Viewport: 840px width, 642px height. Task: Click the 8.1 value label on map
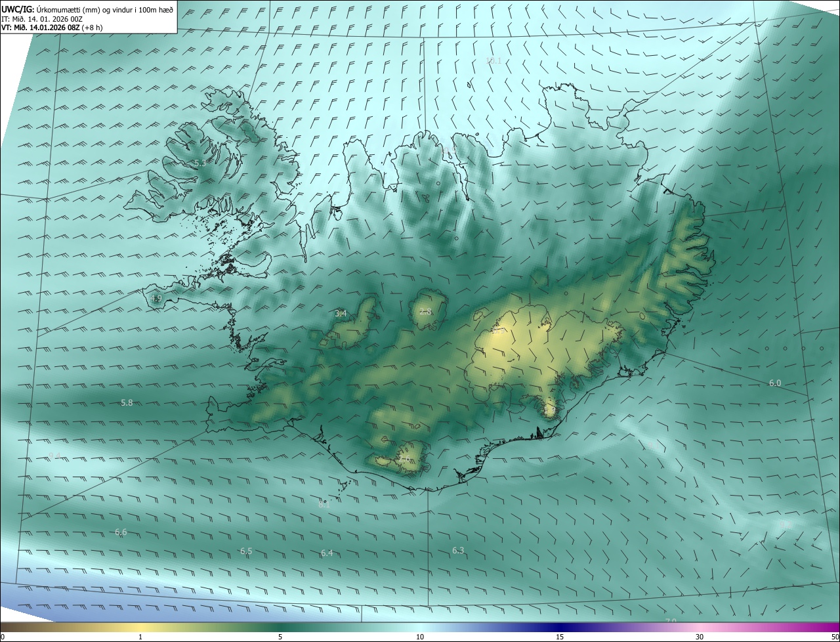(324, 505)
